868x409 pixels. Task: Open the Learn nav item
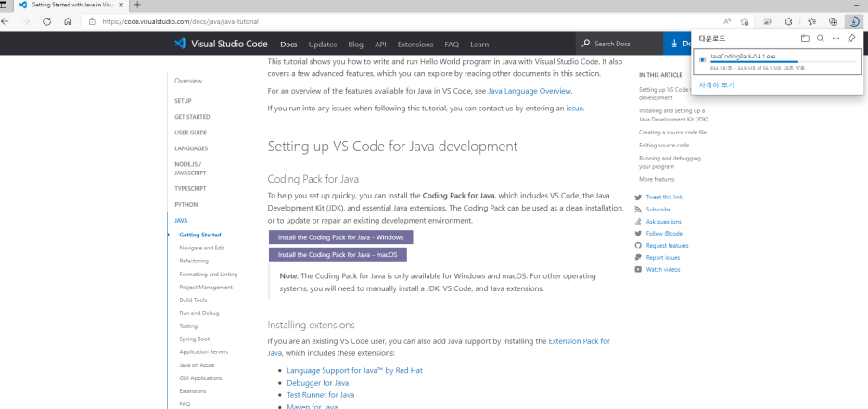pyautogui.click(x=479, y=45)
